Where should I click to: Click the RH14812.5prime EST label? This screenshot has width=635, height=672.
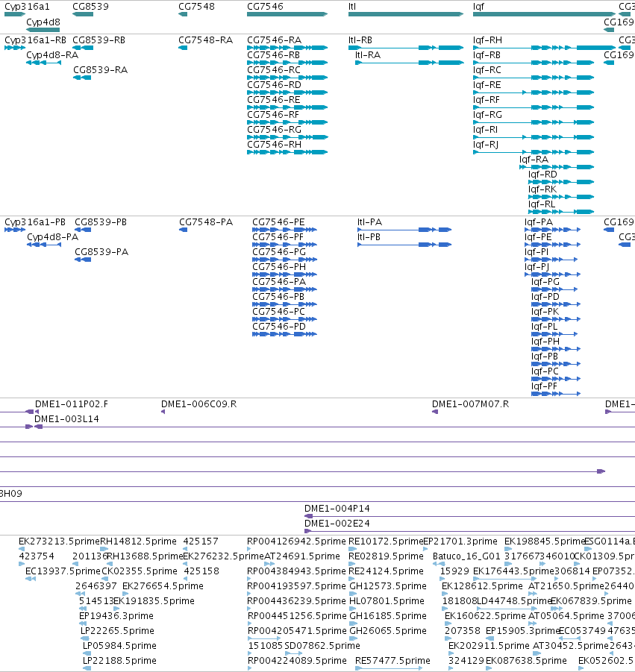point(138,541)
